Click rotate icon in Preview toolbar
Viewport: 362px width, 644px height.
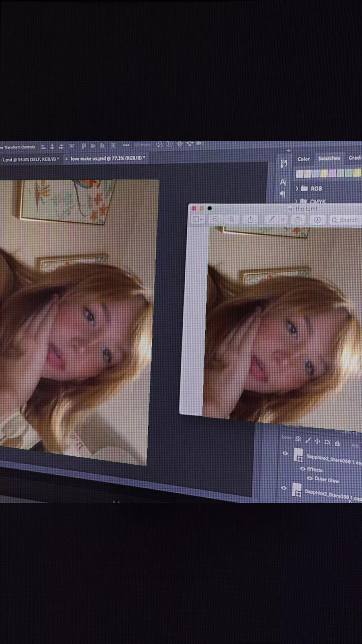tap(298, 220)
